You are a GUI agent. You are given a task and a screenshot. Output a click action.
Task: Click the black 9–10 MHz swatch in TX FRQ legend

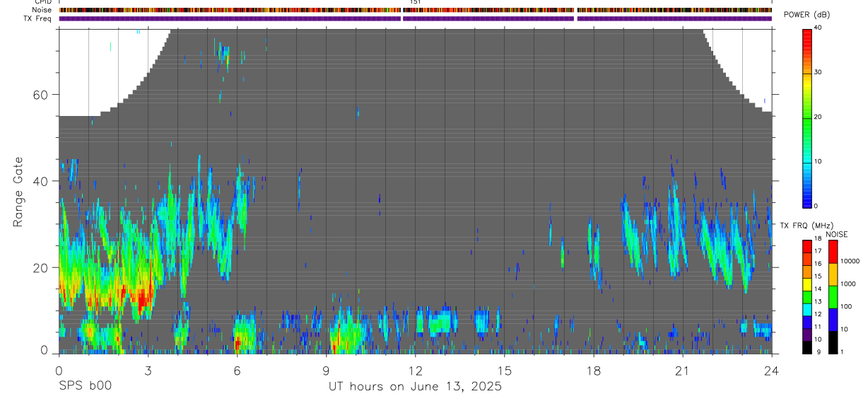coord(807,347)
